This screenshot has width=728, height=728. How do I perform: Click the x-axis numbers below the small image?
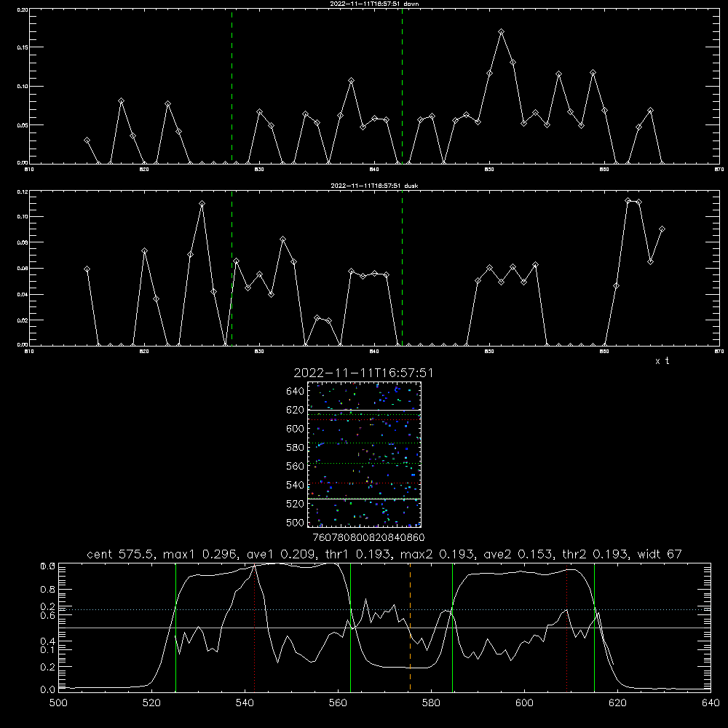(x=368, y=537)
